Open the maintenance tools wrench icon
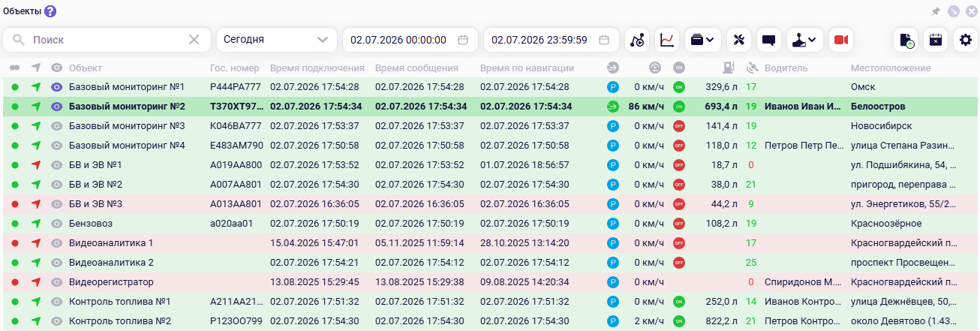 click(x=739, y=40)
